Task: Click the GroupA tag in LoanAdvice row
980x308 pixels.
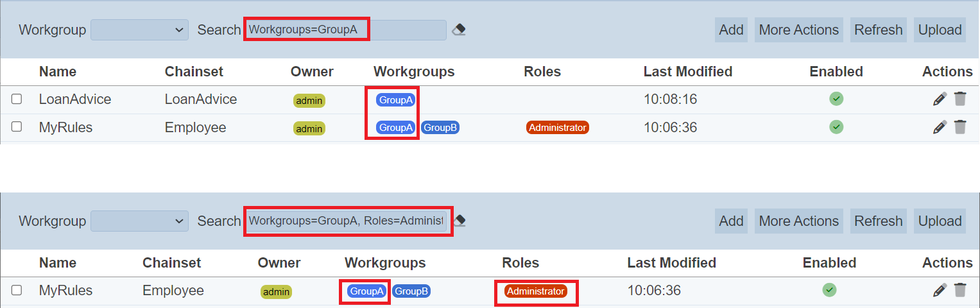Action: 396,99
